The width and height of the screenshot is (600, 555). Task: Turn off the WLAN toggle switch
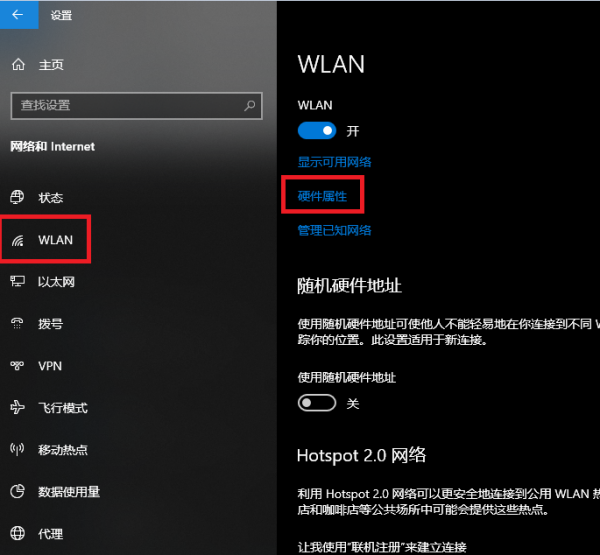pyautogui.click(x=317, y=131)
